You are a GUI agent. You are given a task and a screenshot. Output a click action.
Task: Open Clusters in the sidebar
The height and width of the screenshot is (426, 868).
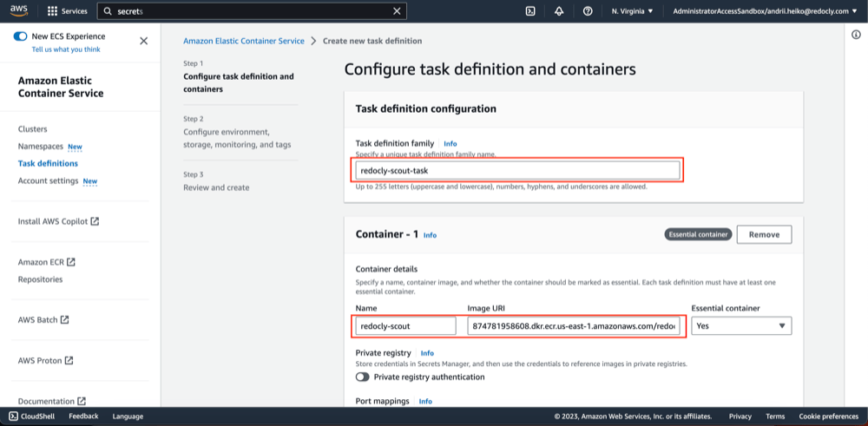pos(33,129)
